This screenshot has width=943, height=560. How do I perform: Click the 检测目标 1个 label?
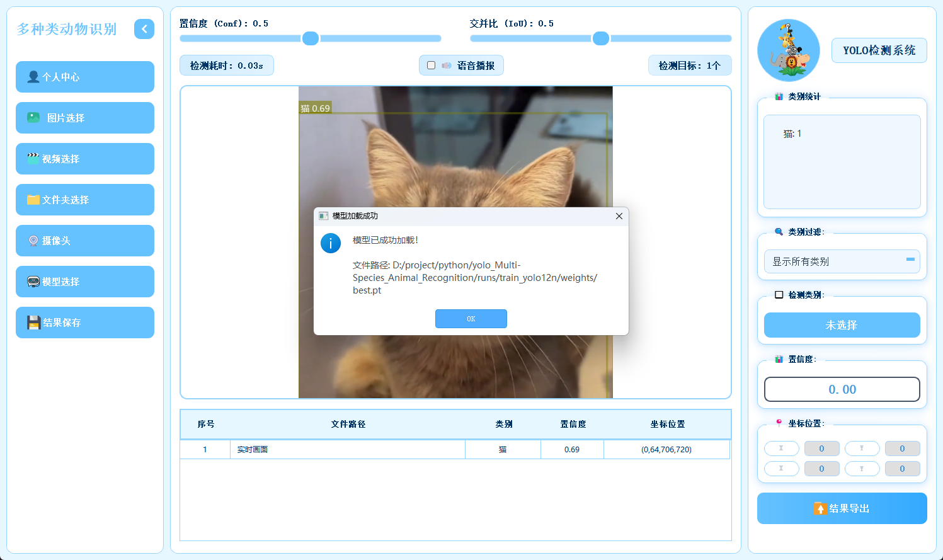coord(690,66)
